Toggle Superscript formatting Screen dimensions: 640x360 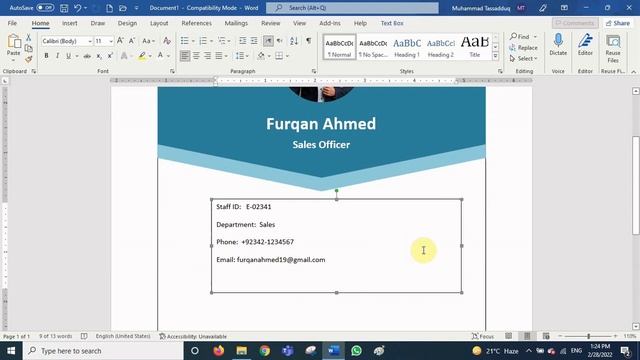pos(110,56)
